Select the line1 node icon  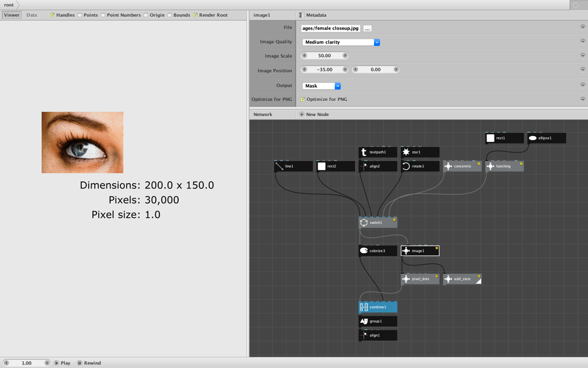(279, 166)
